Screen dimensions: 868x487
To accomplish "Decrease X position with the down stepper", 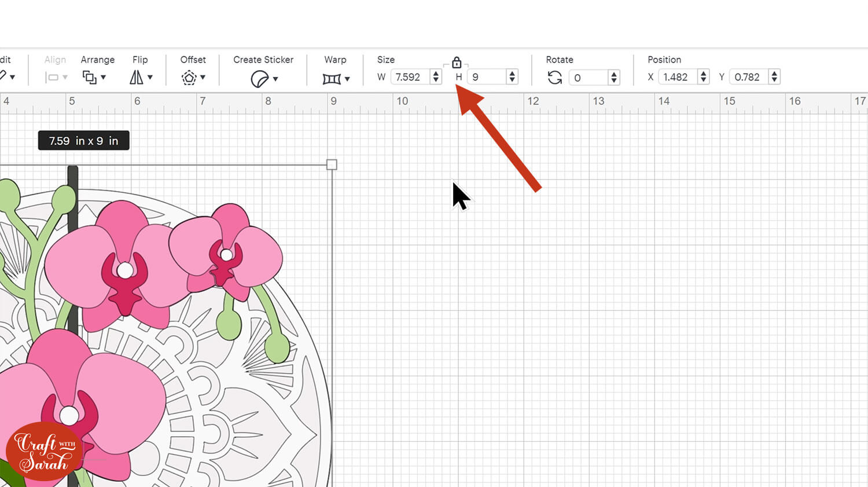I will click(x=704, y=80).
